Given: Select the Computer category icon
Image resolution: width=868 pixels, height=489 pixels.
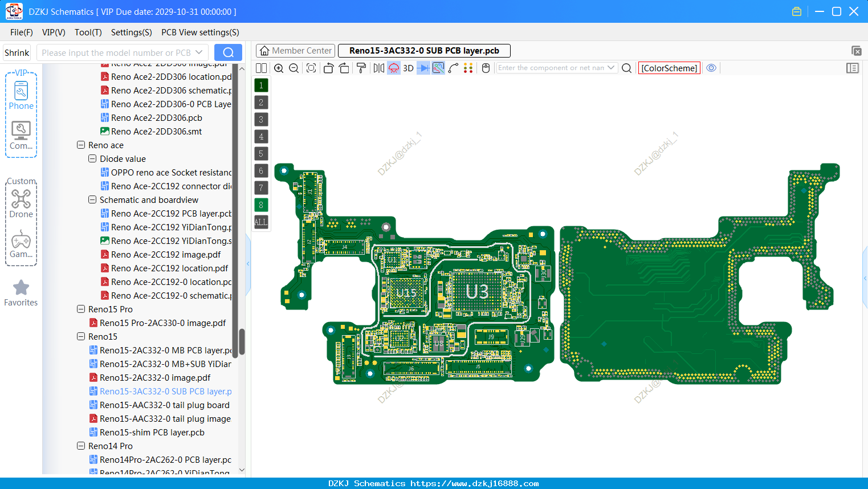Looking at the screenshot, I should (21, 136).
